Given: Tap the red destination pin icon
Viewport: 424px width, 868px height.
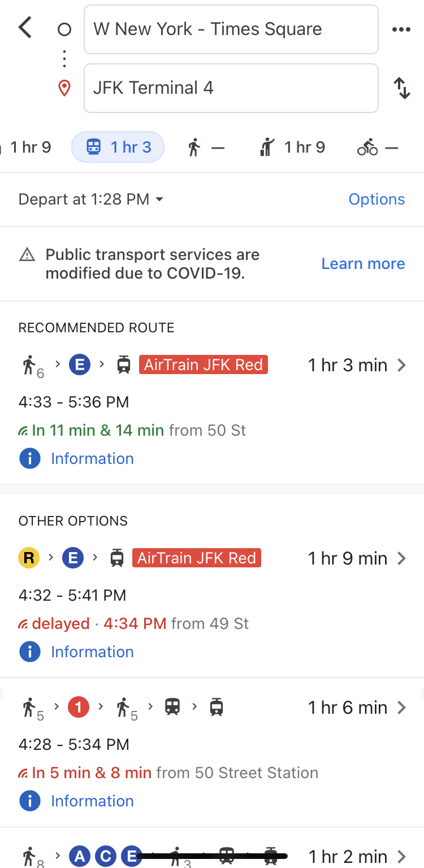Looking at the screenshot, I should pyautogui.click(x=64, y=88).
